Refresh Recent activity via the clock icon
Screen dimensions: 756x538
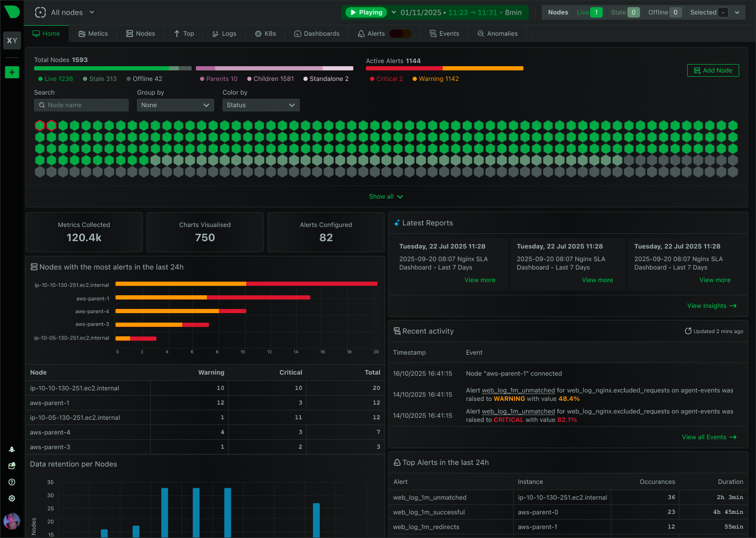tap(688, 331)
